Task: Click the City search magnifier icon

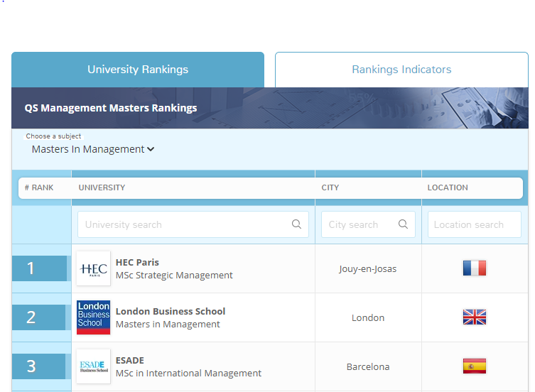Action: coord(403,224)
